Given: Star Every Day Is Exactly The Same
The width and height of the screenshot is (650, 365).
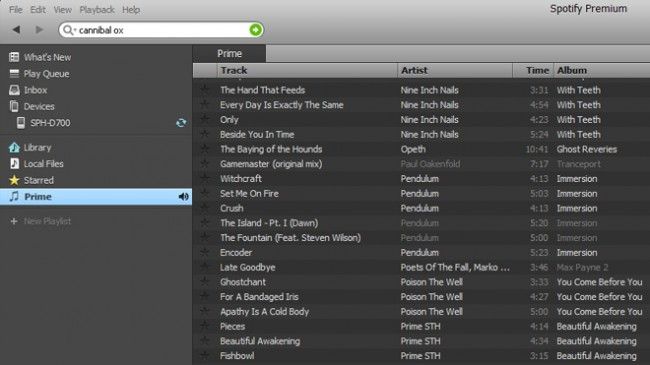Looking at the screenshot, I should 205,104.
